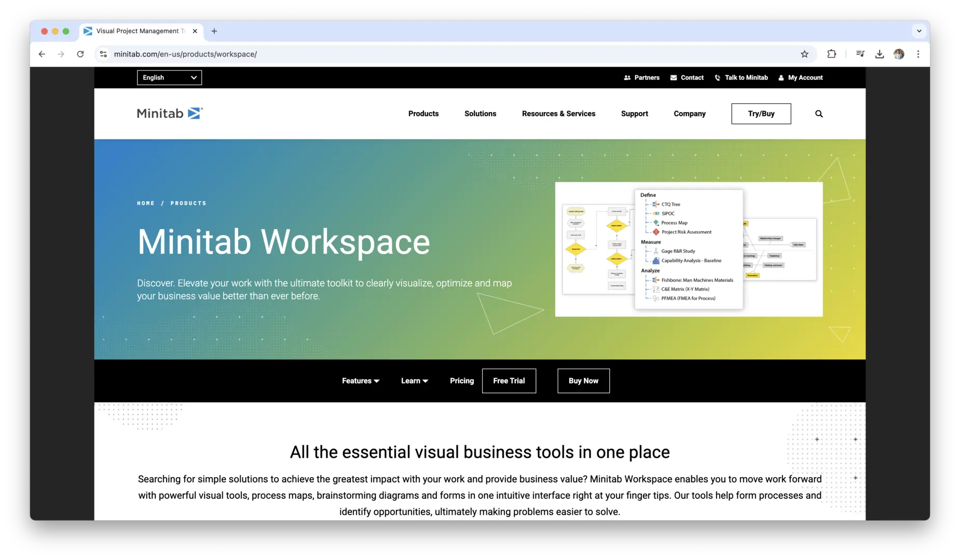Reload the page
The image size is (960, 560).
[x=80, y=54]
